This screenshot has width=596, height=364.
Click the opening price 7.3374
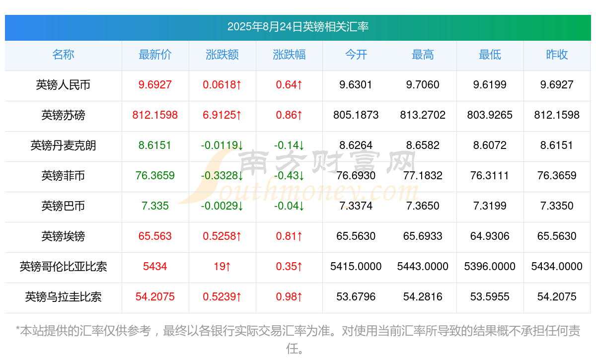pos(356,206)
